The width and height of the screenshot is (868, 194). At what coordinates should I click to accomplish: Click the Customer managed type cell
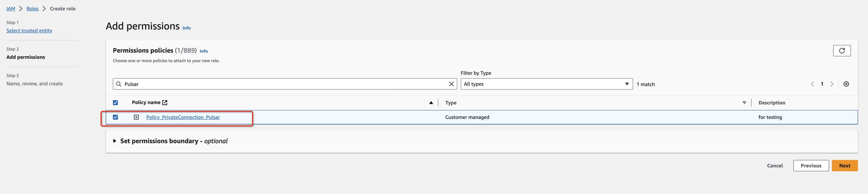[x=467, y=117]
